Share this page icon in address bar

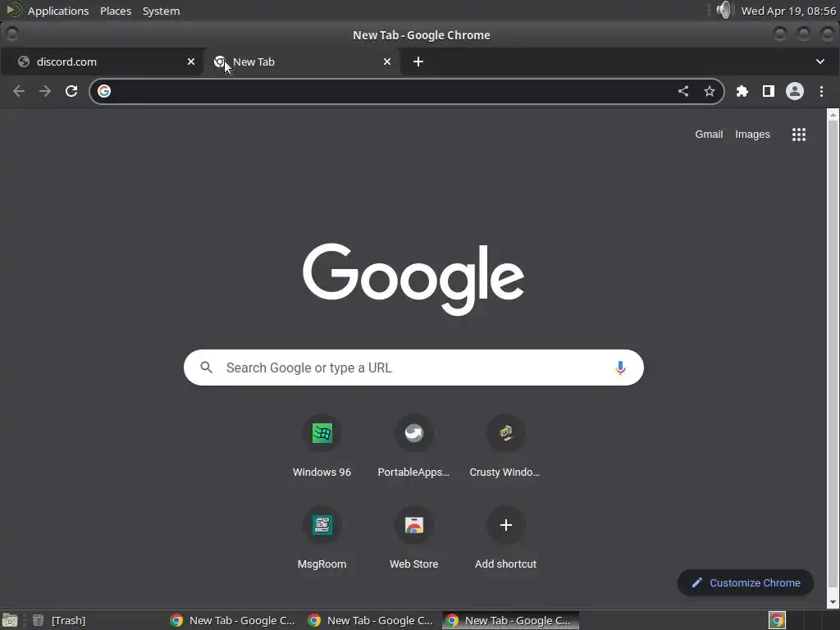click(x=683, y=91)
